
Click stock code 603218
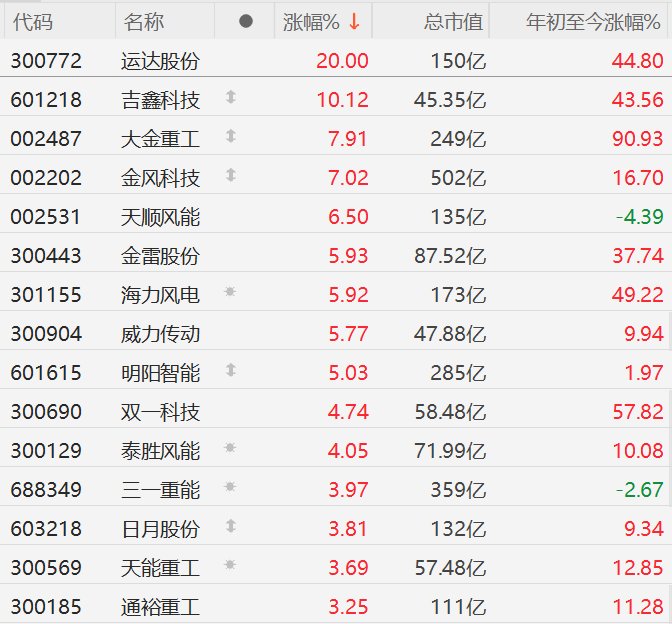[x=46, y=529]
